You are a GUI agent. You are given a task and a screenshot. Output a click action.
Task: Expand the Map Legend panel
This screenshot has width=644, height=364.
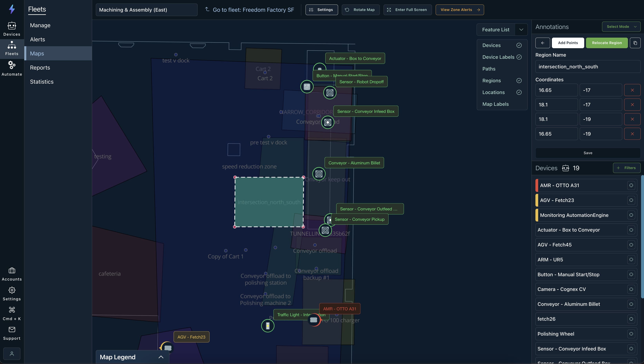tap(161, 357)
